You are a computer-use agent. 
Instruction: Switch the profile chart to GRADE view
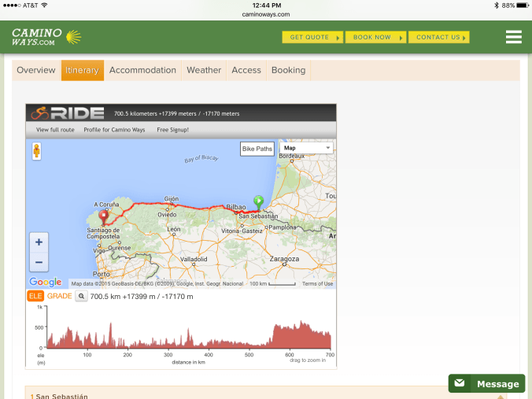tap(59, 297)
